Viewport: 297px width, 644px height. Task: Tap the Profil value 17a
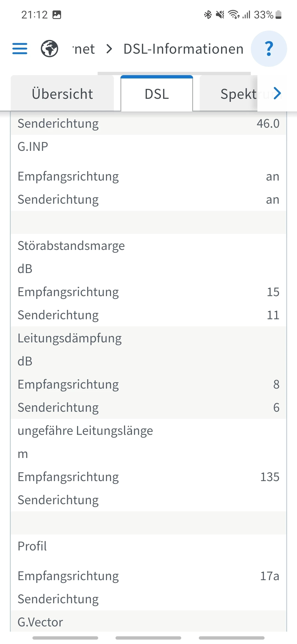tap(269, 576)
